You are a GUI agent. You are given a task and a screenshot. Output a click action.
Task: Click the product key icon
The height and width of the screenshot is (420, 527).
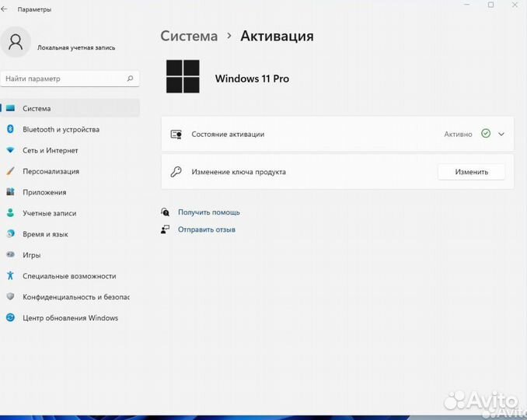[x=176, y=172]
